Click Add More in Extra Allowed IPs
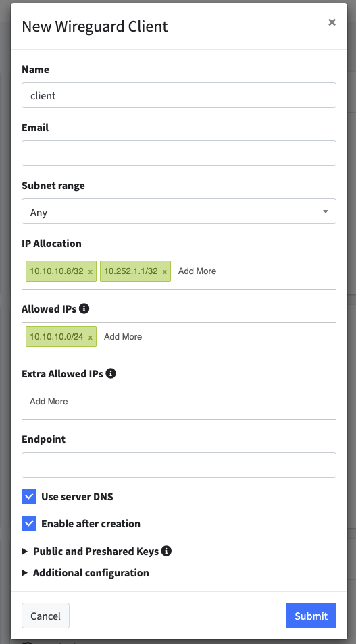 tap(49, 401)
